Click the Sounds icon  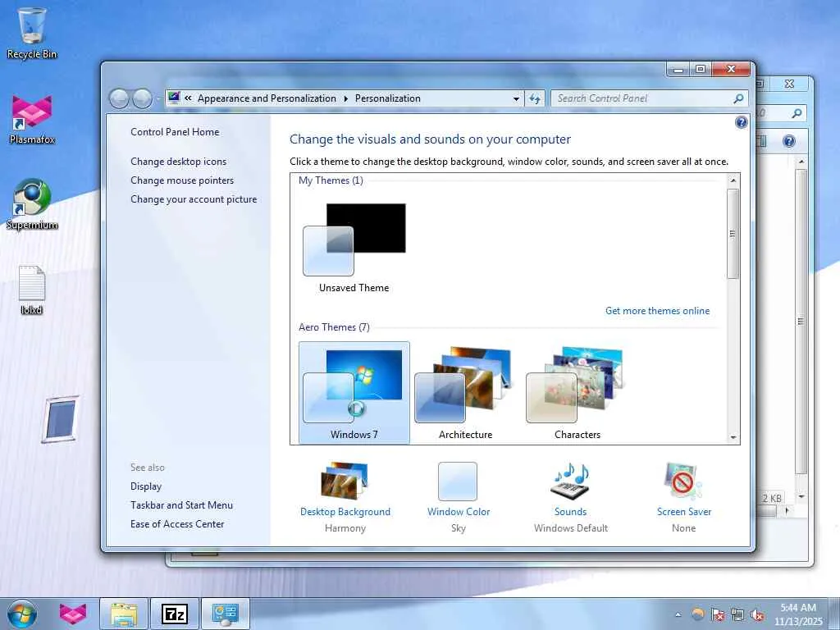571,481
